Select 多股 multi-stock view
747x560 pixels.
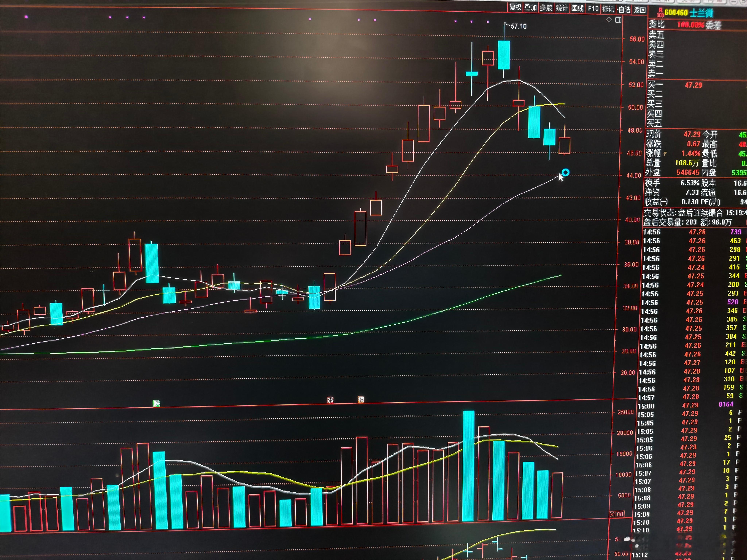coord(546,8)
